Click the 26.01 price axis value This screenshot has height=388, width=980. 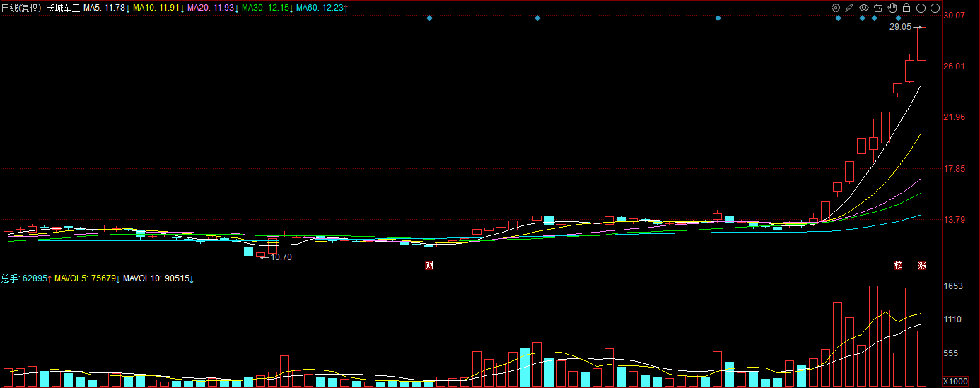pyautogui.click(x=955, y=66)
